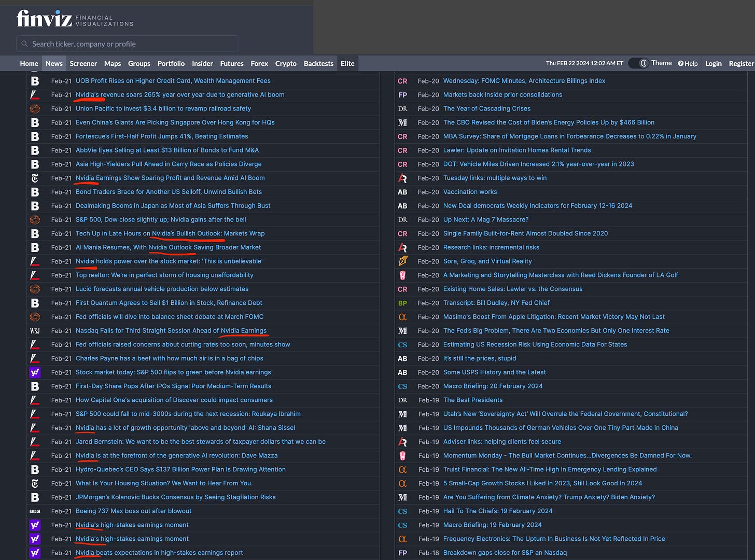Click CR icon beside Wednesday: FOMC Minutes
The width and height of the screenshot is (755, 560).
(x=402, y=81)
